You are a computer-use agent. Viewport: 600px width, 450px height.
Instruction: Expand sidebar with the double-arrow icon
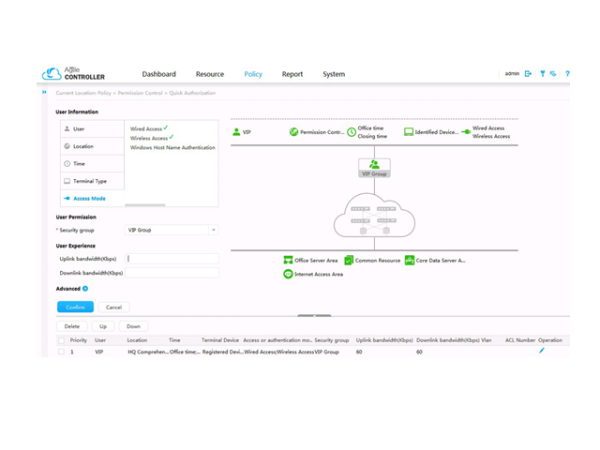click(x=44, y=92)
